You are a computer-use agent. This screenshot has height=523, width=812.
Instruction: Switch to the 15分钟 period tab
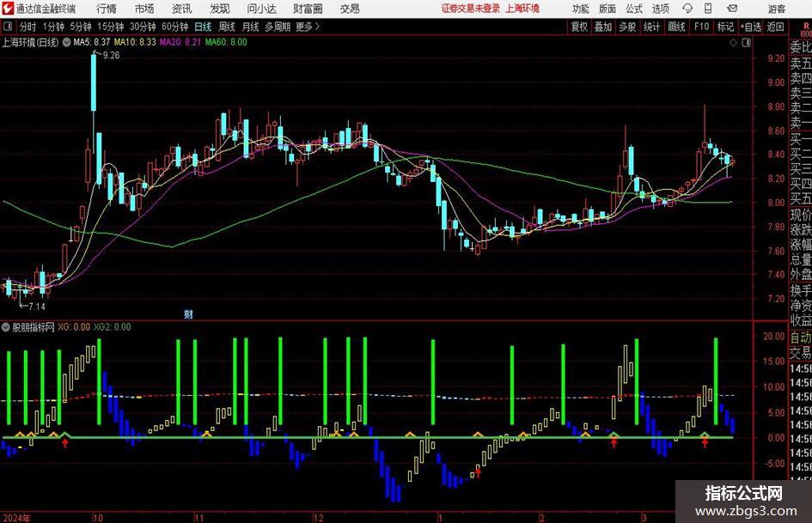pyautogui.click(x=111, y=27)
